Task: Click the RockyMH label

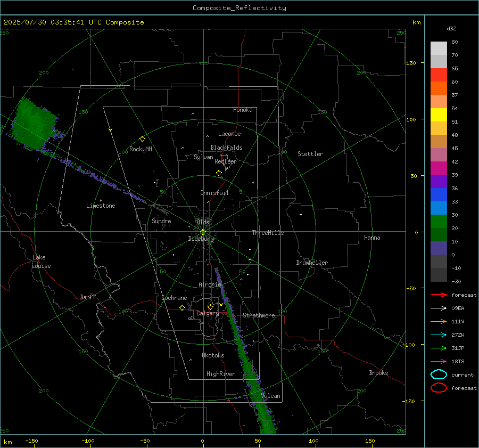Action: point(141,149)
